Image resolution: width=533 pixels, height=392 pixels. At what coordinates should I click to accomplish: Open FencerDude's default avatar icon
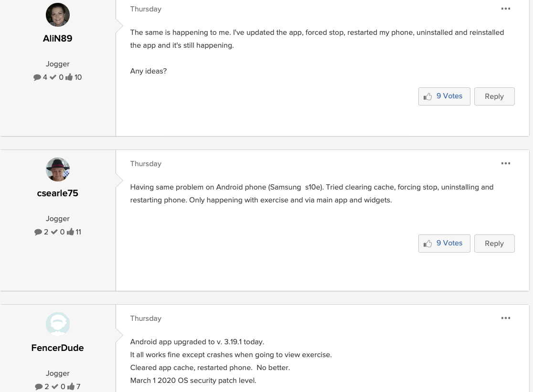pos(58,324)
